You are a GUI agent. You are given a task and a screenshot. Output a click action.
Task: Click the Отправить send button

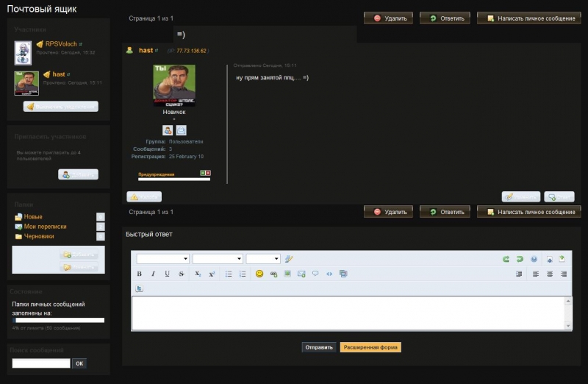(319, 347)
